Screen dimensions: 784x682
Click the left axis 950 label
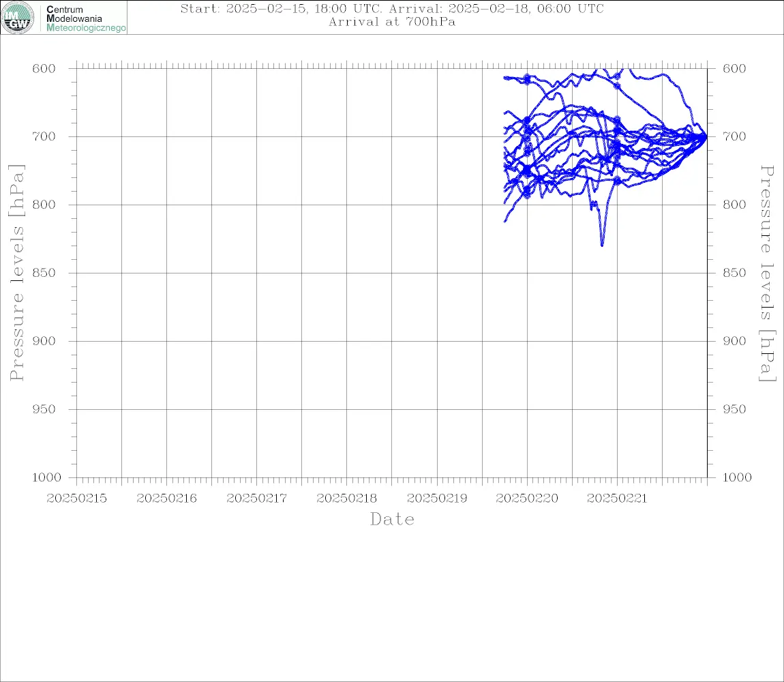[x=44, y=409]
